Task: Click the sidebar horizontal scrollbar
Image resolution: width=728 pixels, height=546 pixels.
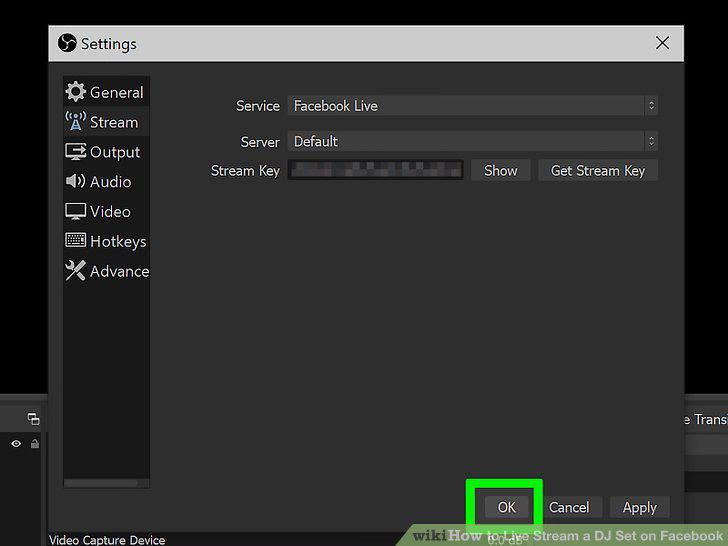Action: click(x=101, y=483)
